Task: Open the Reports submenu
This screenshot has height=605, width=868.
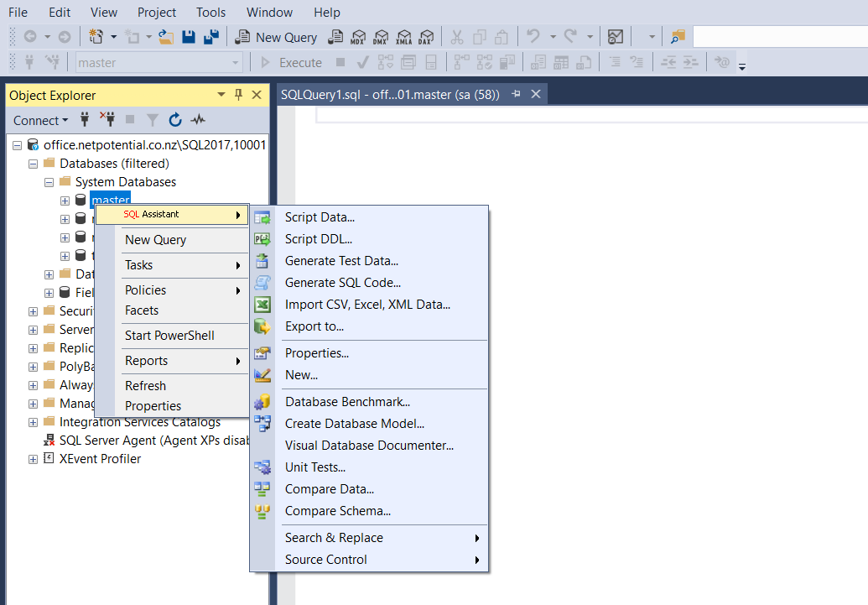Action: coord(172,361)
